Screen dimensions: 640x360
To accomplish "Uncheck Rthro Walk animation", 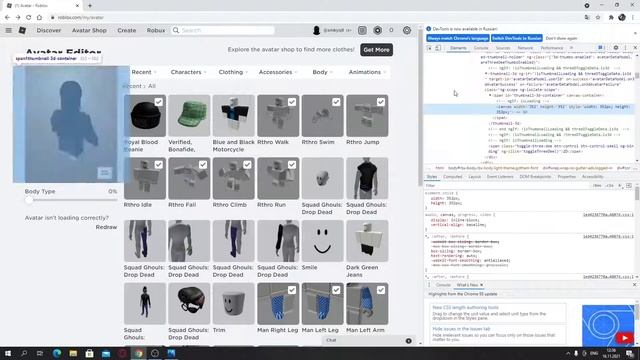I will click(x=292, y=102).
